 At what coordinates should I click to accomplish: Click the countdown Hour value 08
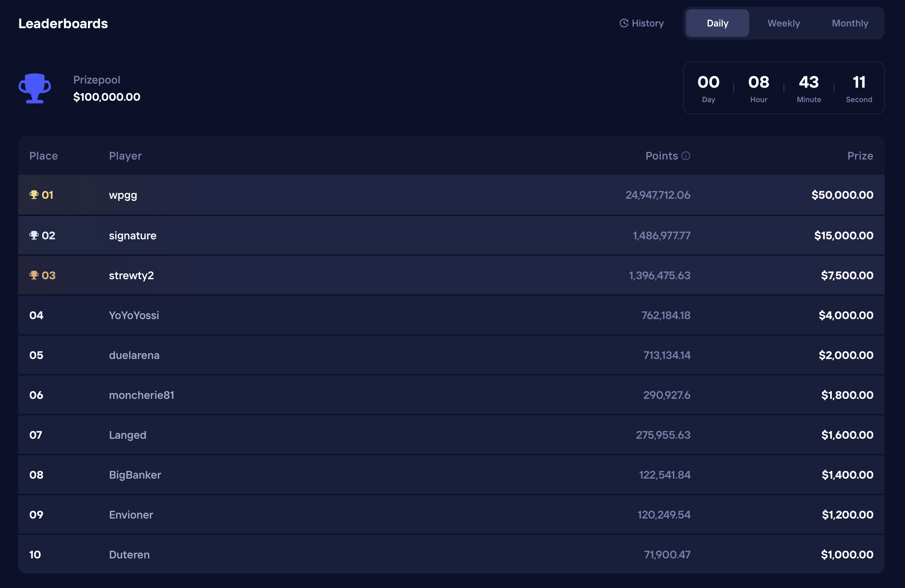pos(759,82)
